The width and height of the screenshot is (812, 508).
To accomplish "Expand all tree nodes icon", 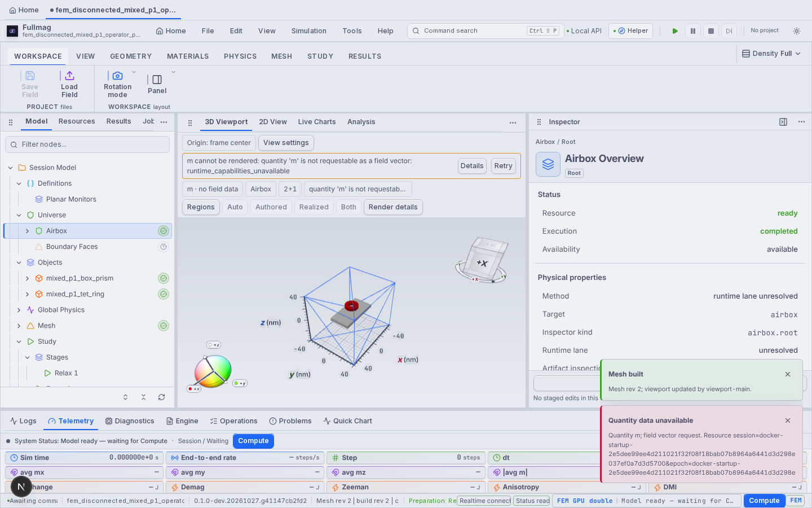I will click(x=126, y=397).
